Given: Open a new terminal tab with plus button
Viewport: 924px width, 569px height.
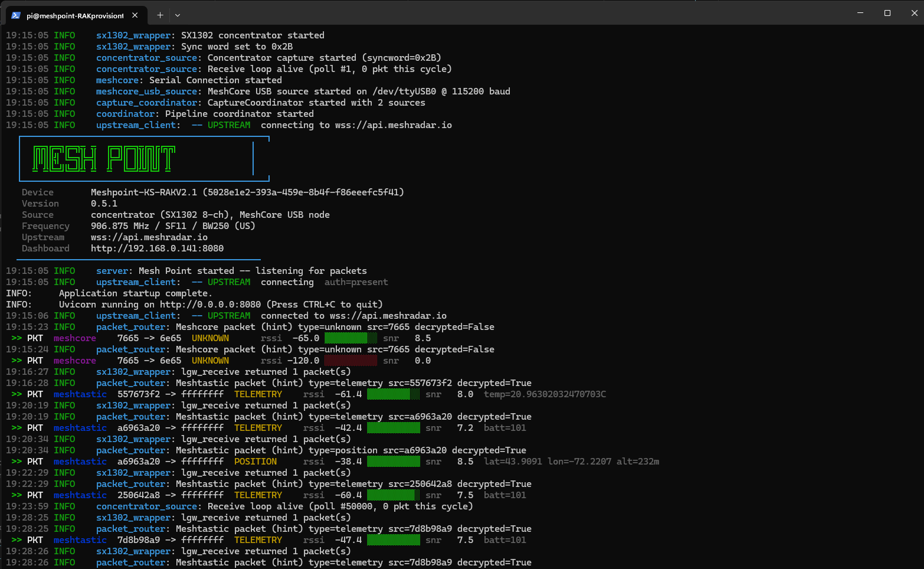Looking at the screenshot, I should (160, 15).
